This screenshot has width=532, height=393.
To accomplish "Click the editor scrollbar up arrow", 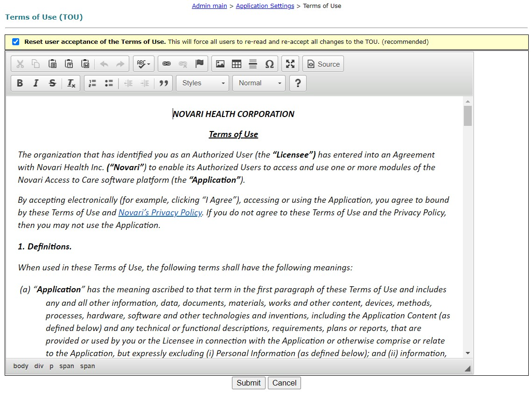I will 468,101.
